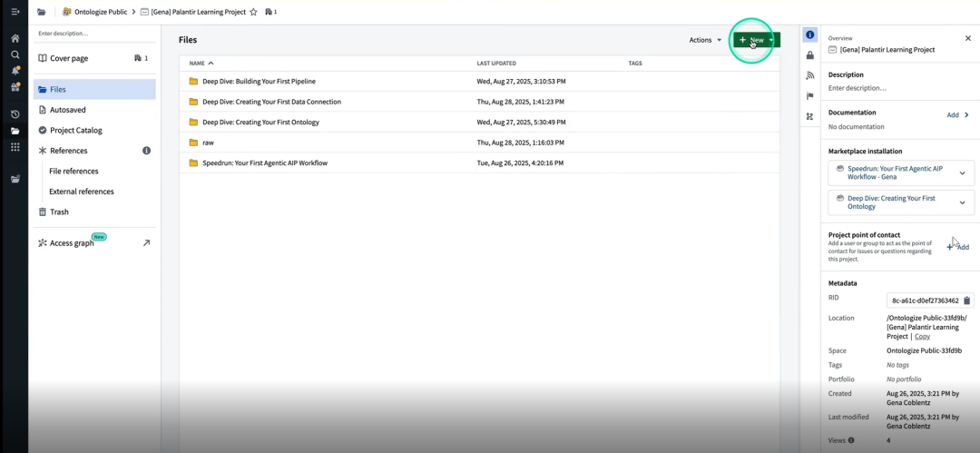Copy the RID with clipboard icon
Image resolution: width=980 pixels, height=453 pixels.
point(967,300)
